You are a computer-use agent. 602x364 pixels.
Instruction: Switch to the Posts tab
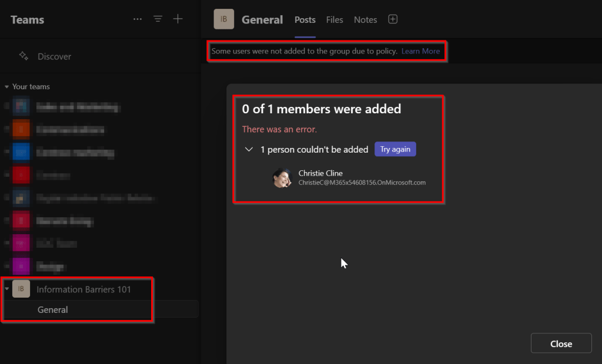point(305,19)
